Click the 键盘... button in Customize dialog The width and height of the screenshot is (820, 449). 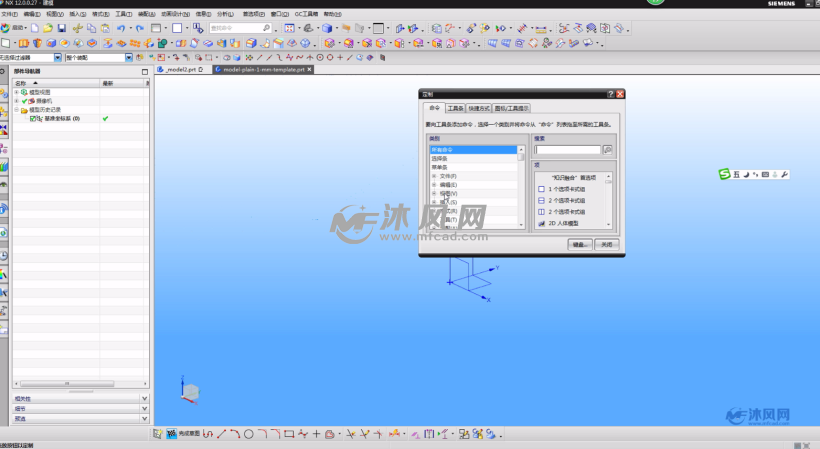(579, 245)
